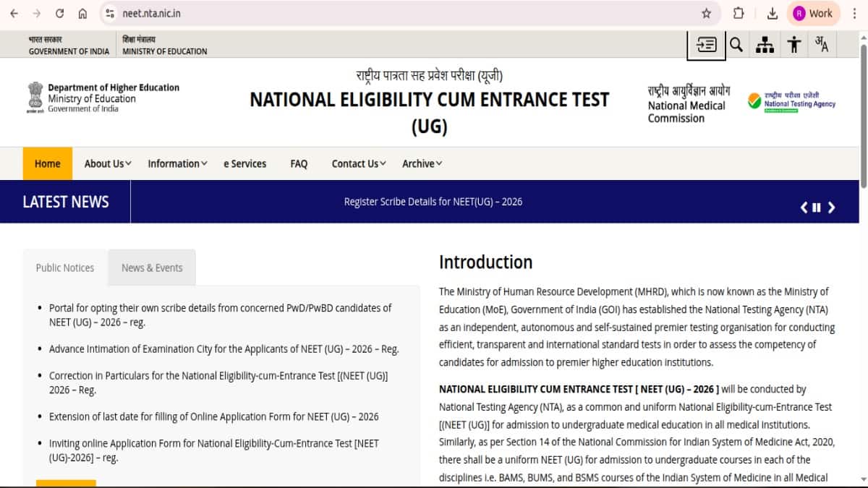
Task: Pause the latest news ticker
Action: [x=817, y=207]
